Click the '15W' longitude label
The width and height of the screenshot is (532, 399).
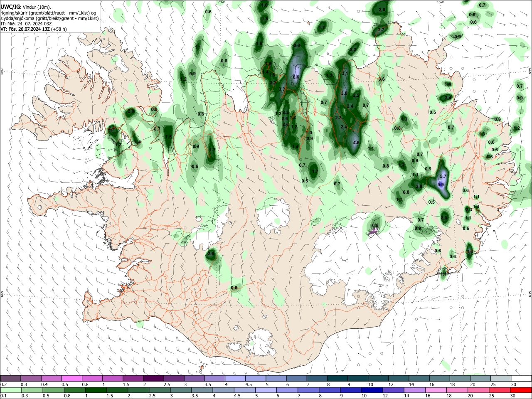(x=440, y=2)
